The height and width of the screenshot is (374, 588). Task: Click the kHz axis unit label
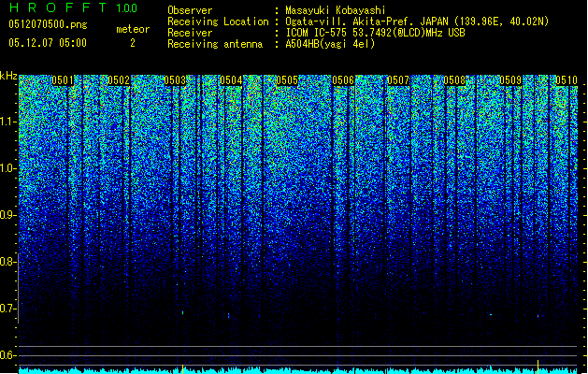pyautogui.click(x=8, y=76)
